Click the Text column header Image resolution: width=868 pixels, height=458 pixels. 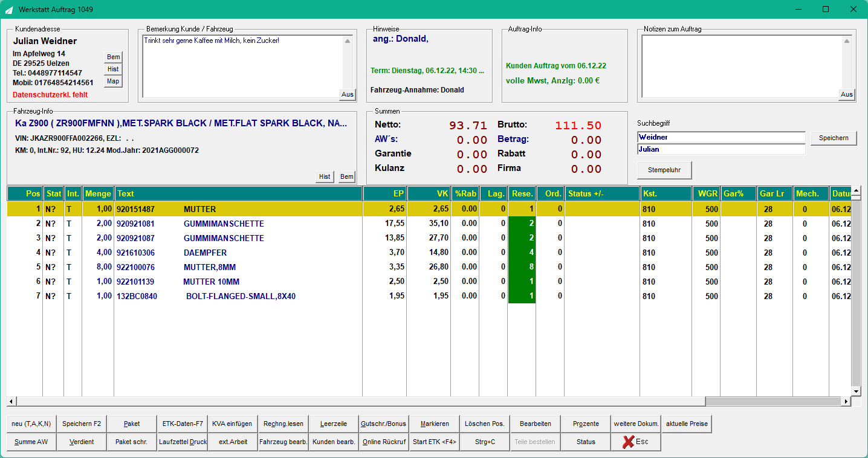click(x=239, y=193)
